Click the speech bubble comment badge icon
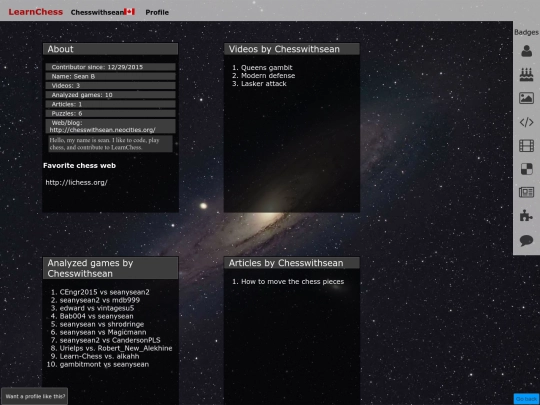The image size is (540, 405). pos(526,240)
